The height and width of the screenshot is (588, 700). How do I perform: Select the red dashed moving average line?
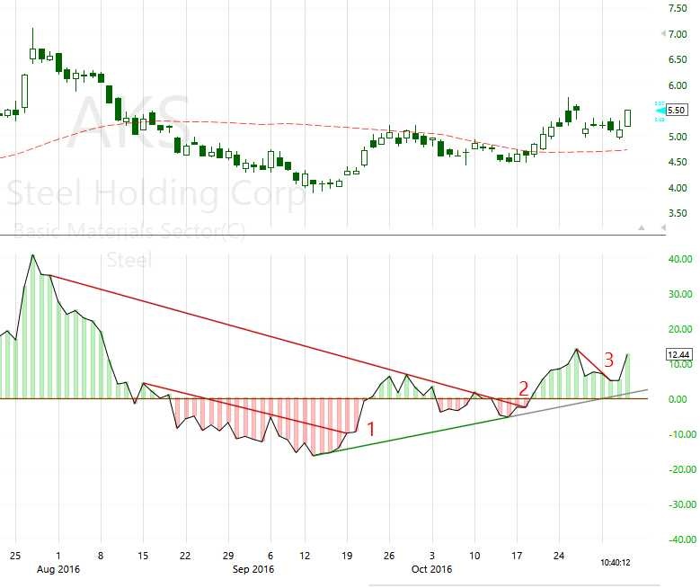pos(270,123)
